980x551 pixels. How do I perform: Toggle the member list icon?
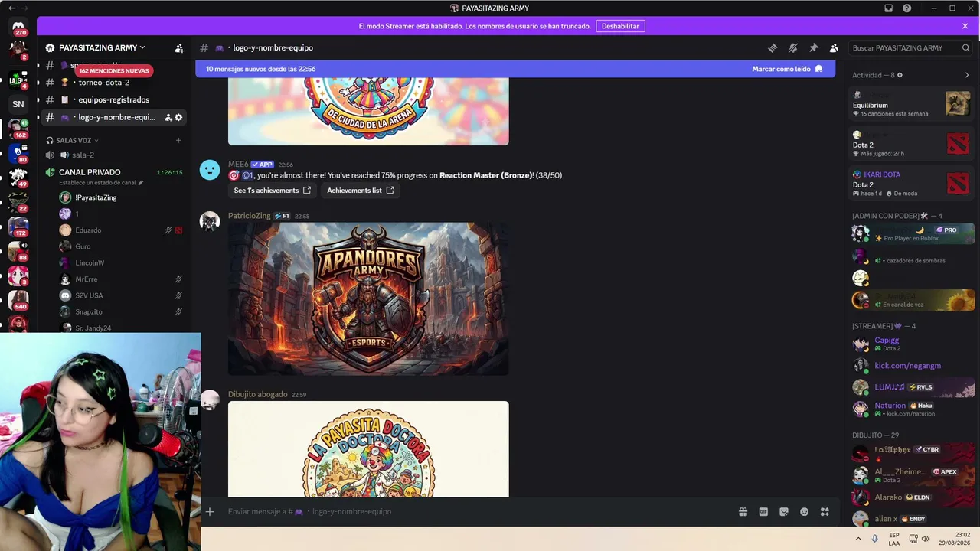pyautogui.click(x=834, y=47)
